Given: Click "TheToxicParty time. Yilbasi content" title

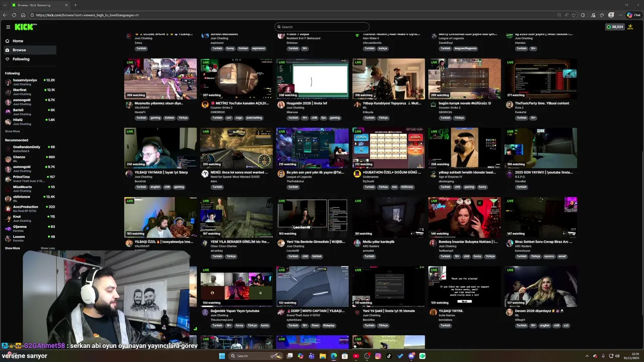Looking at the screenshot, I should [542, 103].
